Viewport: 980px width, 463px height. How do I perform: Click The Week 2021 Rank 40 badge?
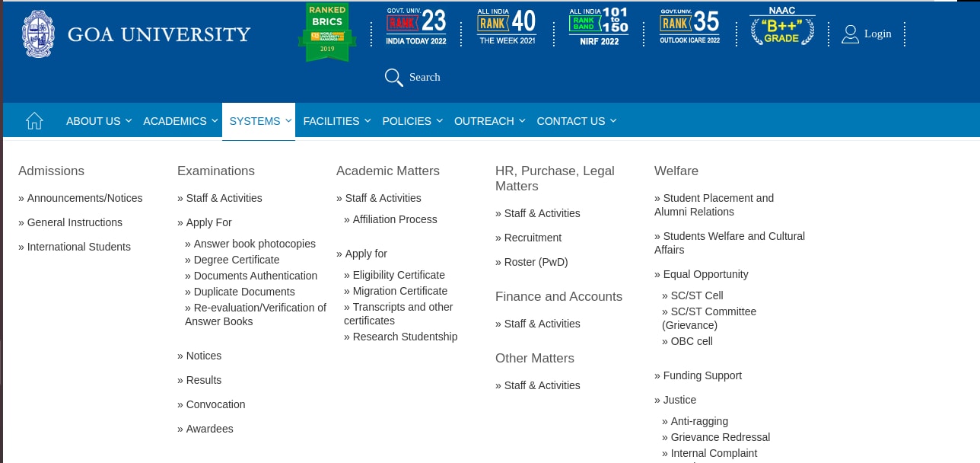(x=508, y=27)
